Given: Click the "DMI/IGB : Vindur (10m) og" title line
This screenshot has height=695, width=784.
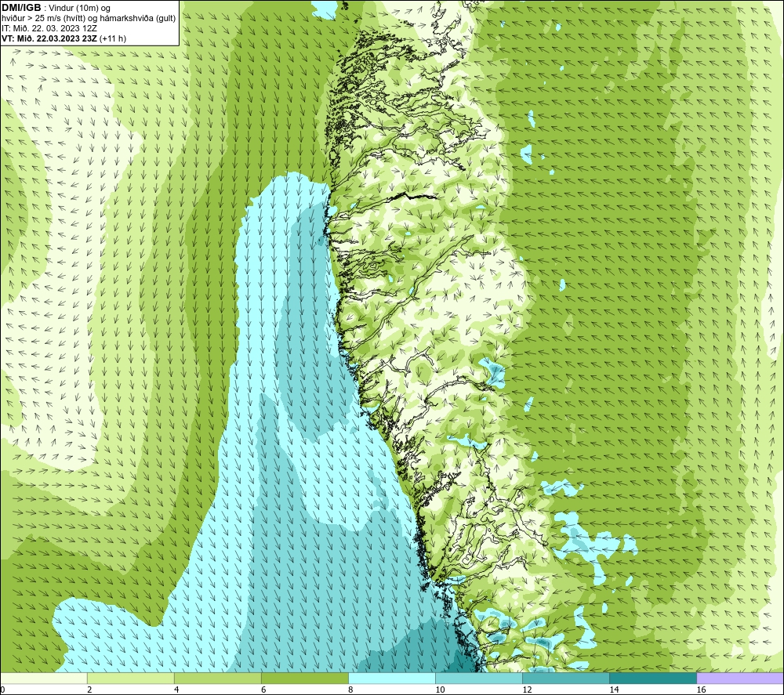Looking at the screenshot, I should 56,8.
